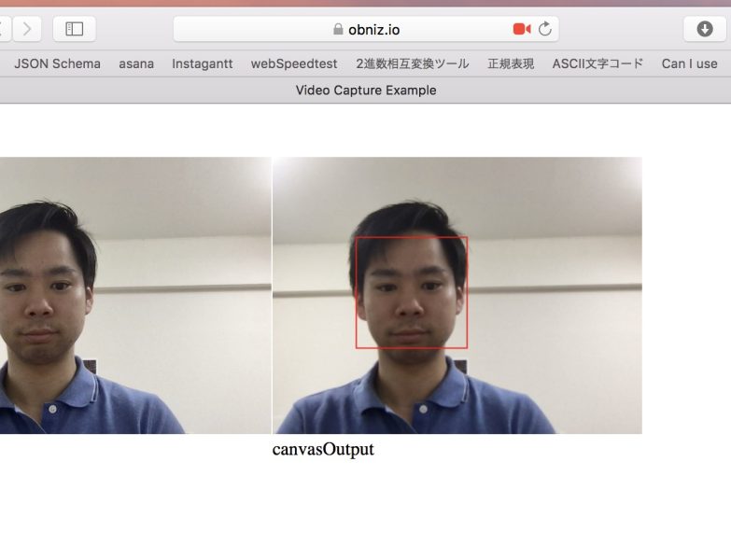Image resolution: width=731 pixels, height=560 pixels.
Task: Reload the page with the refresh icon
Action: (545, 29)
